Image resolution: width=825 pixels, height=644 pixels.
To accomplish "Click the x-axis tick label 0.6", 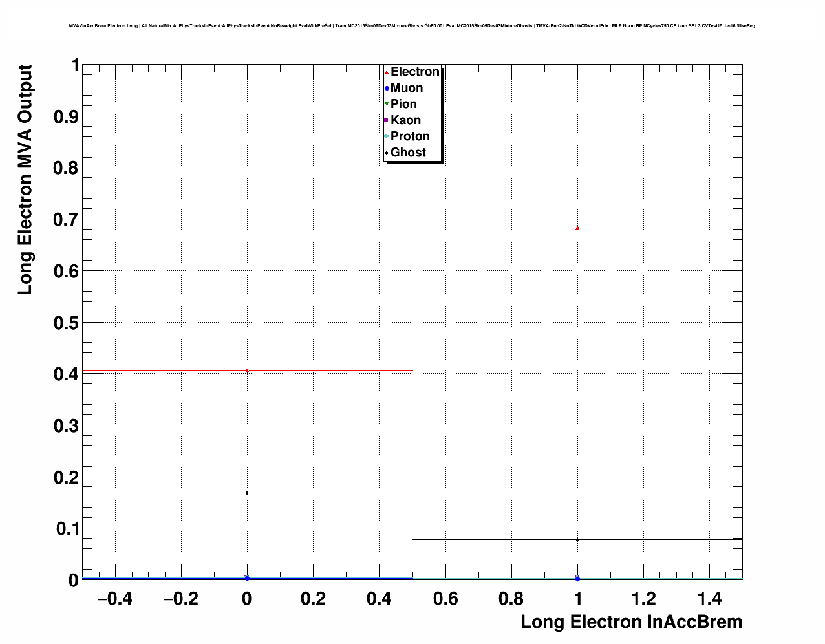I will point(445,599).
